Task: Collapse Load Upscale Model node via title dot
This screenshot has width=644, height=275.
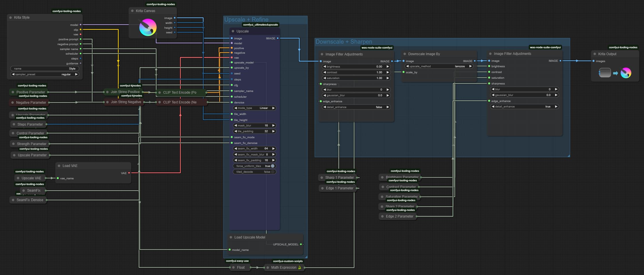Action: coord(231,237)
